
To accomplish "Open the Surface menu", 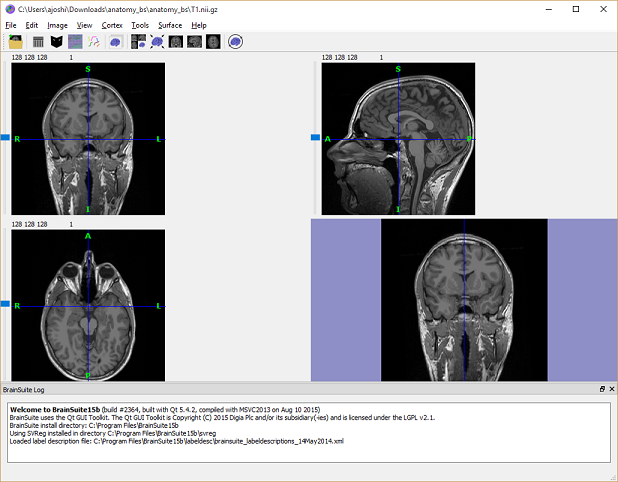I will click(x=170, y=24).
